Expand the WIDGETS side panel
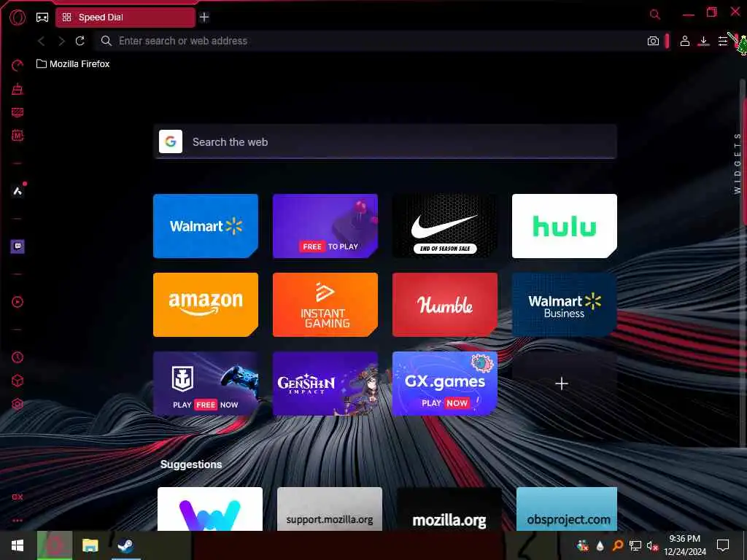Viewport: 747px width, 560px height. click(x=737, y=163)
